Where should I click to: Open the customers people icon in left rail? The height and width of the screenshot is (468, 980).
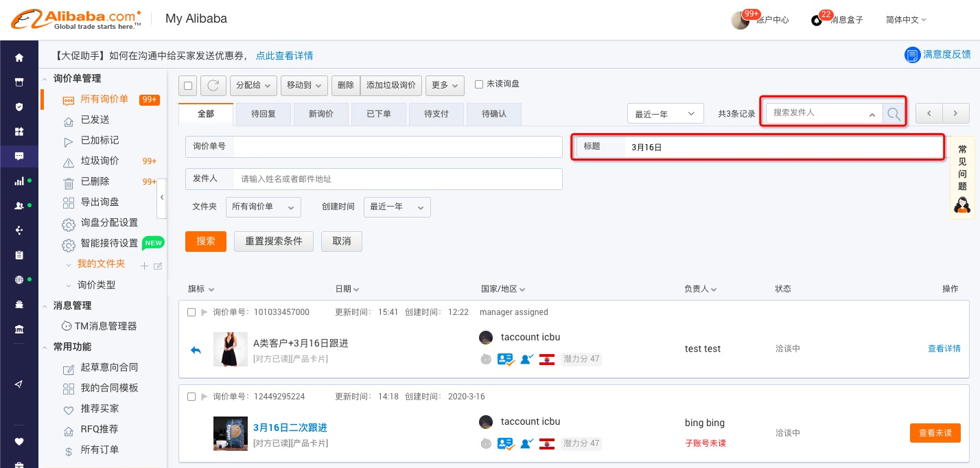point(19,206)
